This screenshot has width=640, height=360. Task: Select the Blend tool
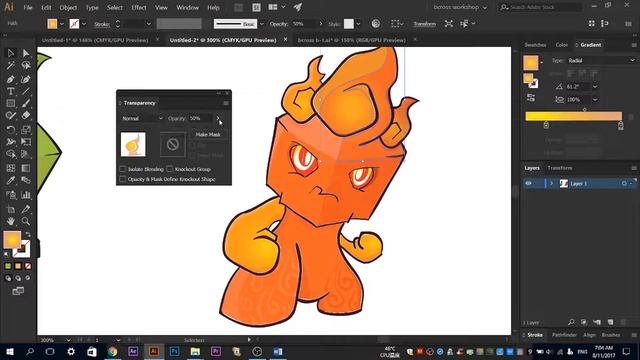coord(26,180)
